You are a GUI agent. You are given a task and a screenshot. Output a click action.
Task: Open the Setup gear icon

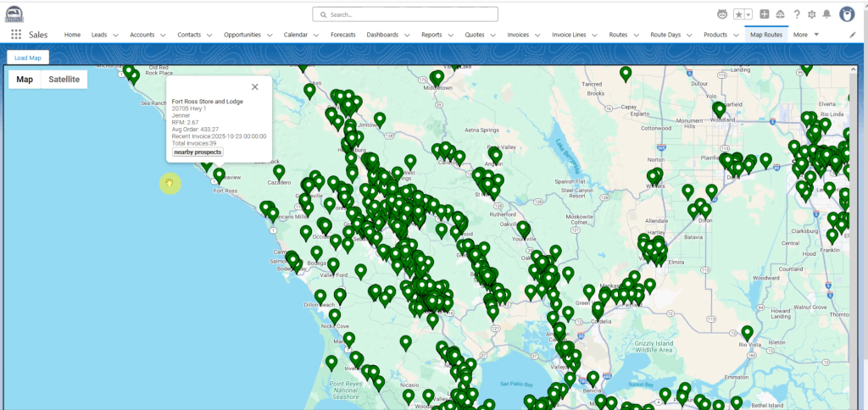tap(811, 14)
